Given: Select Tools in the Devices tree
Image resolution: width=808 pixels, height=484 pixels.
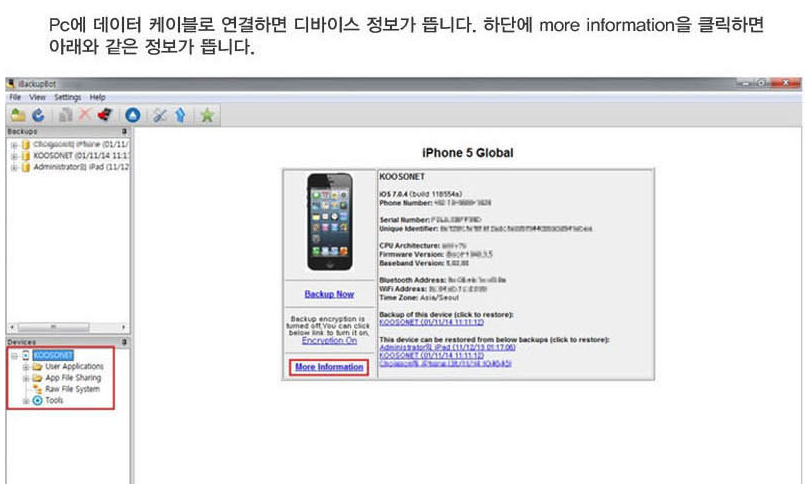Looking at the screenshot, I should (54, 400).
